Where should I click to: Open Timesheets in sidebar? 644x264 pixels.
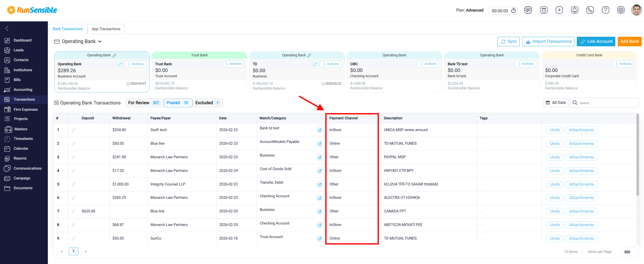coord(24,139)
